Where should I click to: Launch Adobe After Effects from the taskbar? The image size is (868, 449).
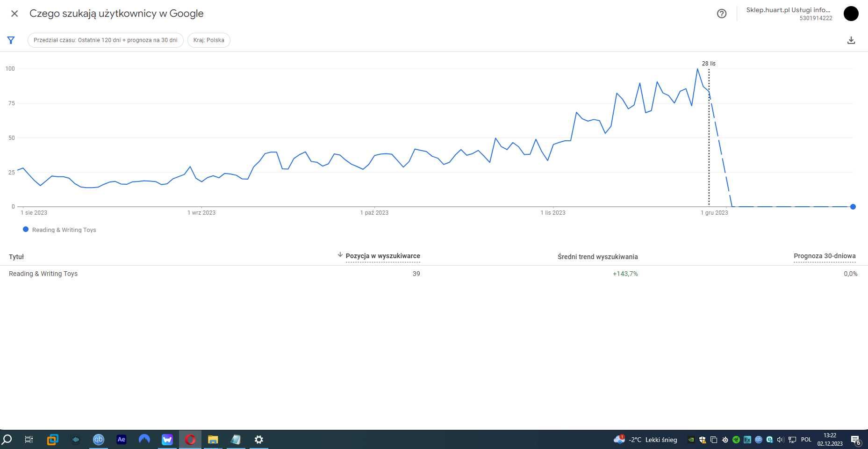click(121, 440)
